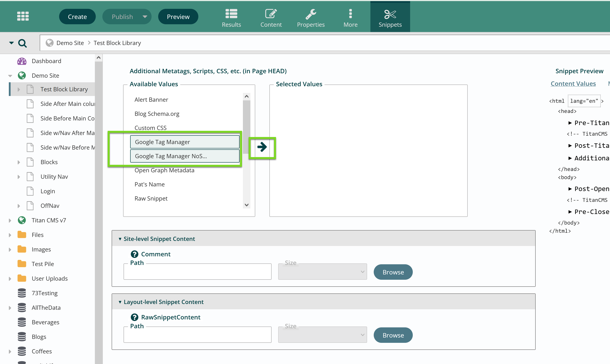Click the Files folder icon
The height and width of the screenshot is (364, 610).
(22, 235)
